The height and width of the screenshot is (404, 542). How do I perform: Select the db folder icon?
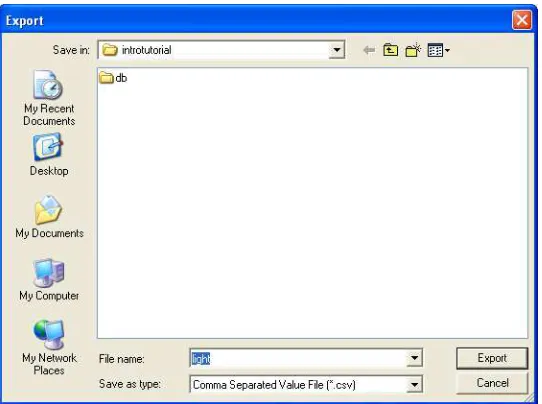click(106, 78)
